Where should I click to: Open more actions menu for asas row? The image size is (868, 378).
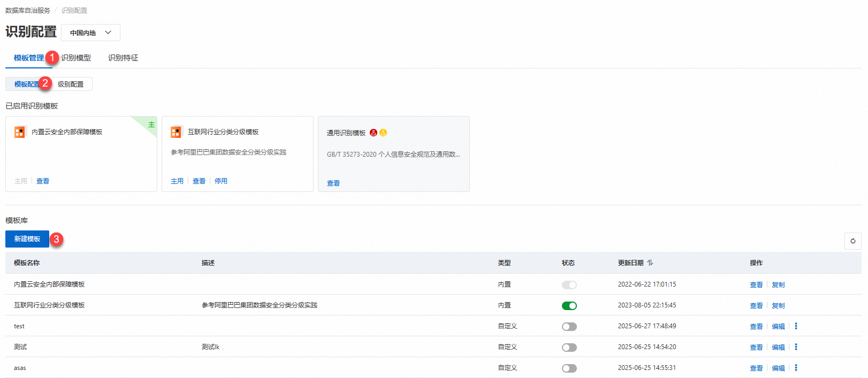(x=796, y=368)
